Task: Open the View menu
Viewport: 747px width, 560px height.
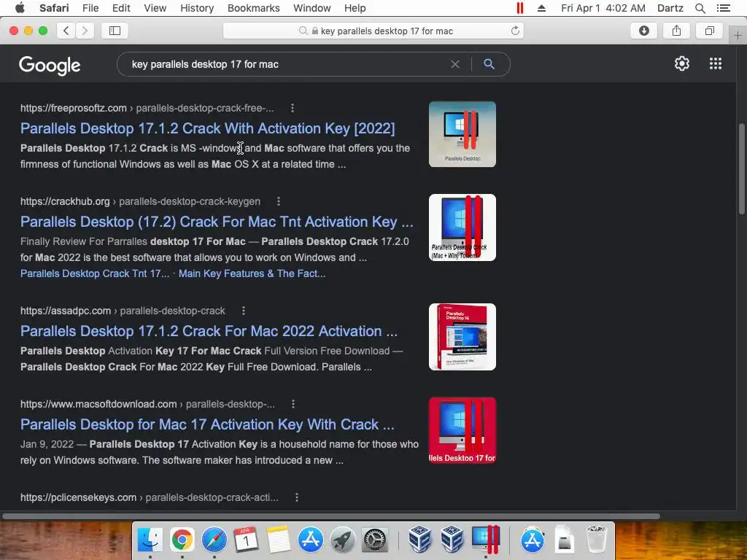Action: [x=155, y=8]
